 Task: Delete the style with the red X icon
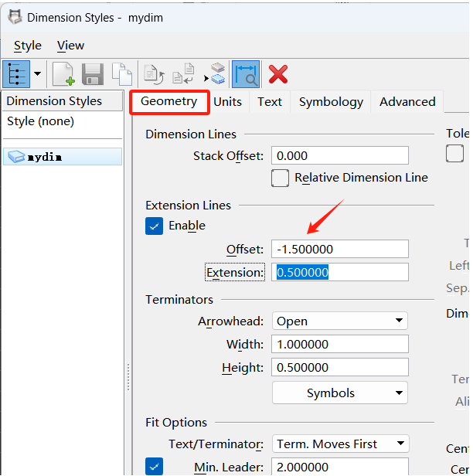(x=278, y=74)
